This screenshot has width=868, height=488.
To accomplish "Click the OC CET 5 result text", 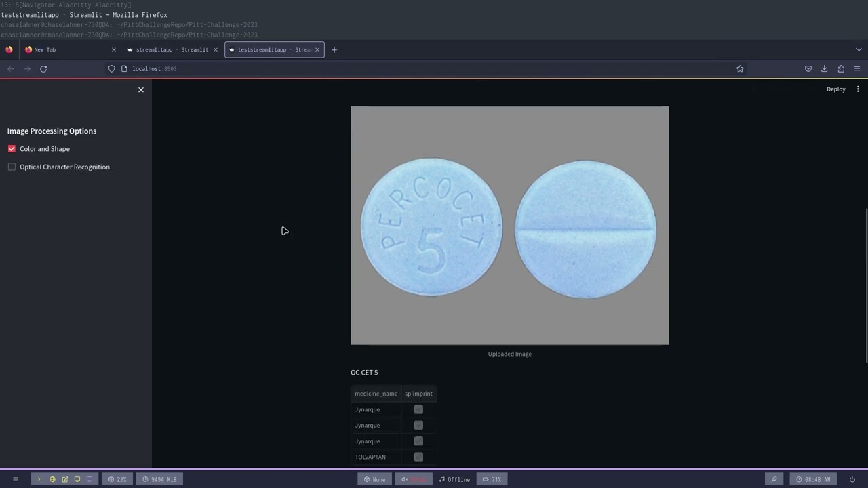I will [x=364, y=373].
